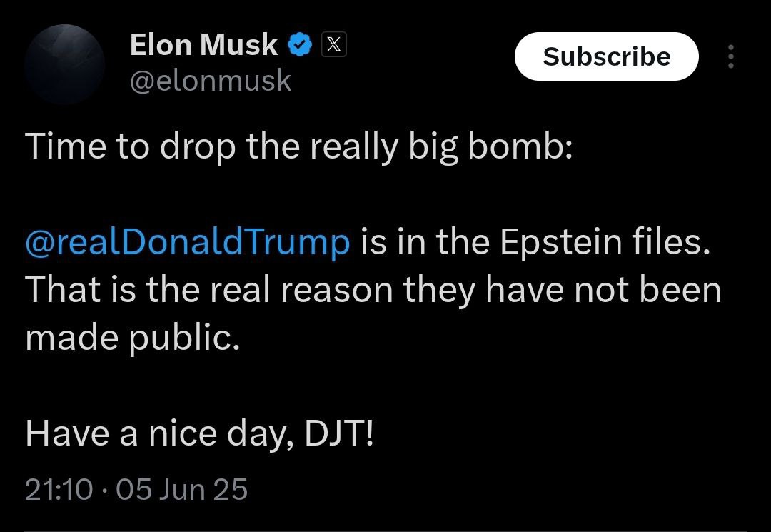Click the "made public." text
The image size is (771, 532).
point(131,338)
